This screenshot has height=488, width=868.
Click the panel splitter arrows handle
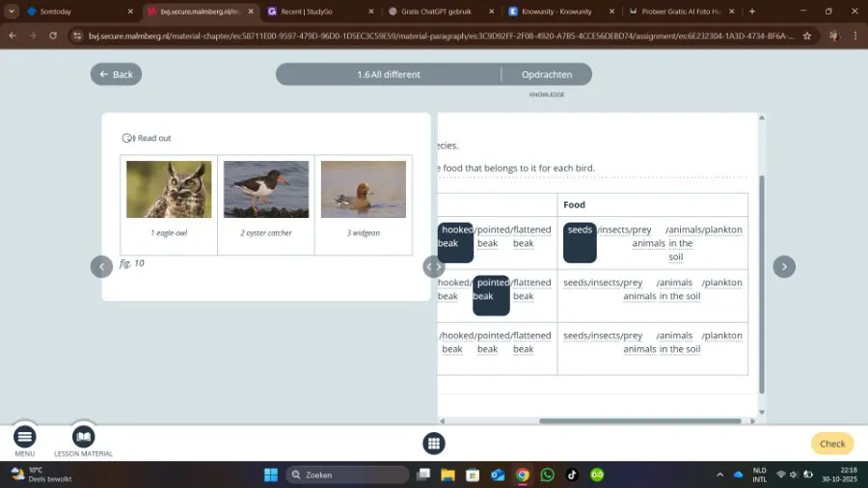coord(433,267)
